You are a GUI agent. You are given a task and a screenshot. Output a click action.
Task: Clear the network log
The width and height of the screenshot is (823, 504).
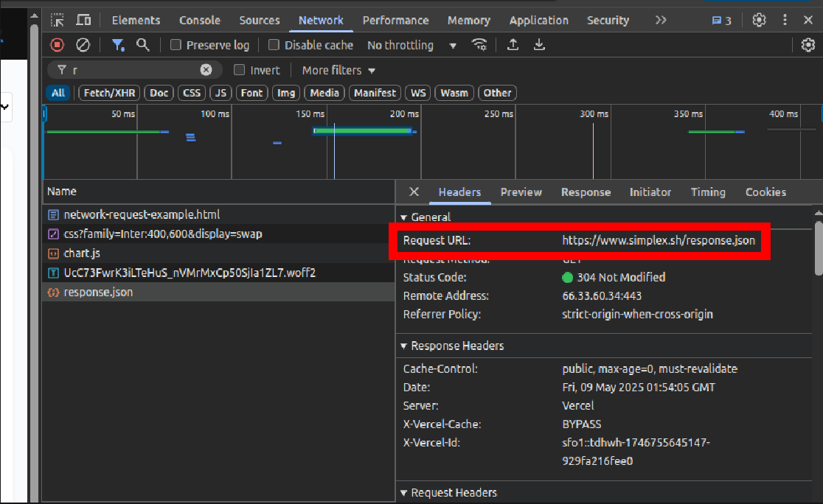pos(83,45)
